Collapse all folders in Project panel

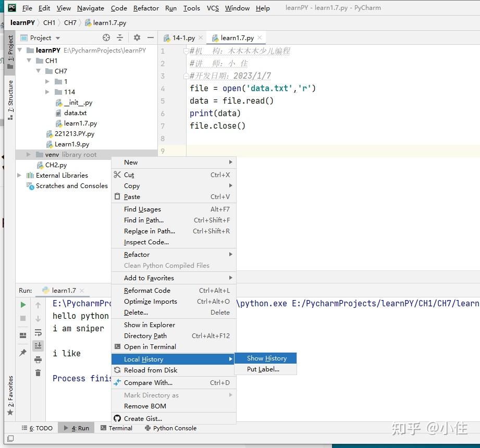point(120,37)
